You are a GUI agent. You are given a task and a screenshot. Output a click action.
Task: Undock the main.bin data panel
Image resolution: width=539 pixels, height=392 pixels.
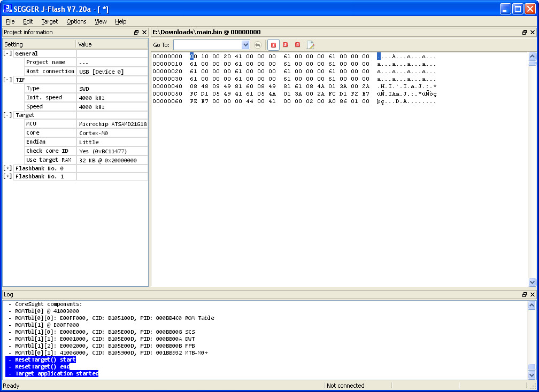[525, 32]
